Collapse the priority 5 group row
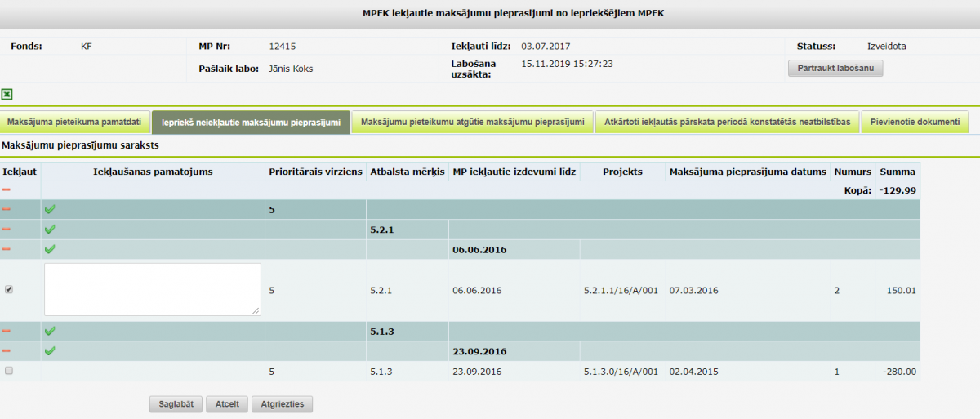 click(x=7, y=210)
